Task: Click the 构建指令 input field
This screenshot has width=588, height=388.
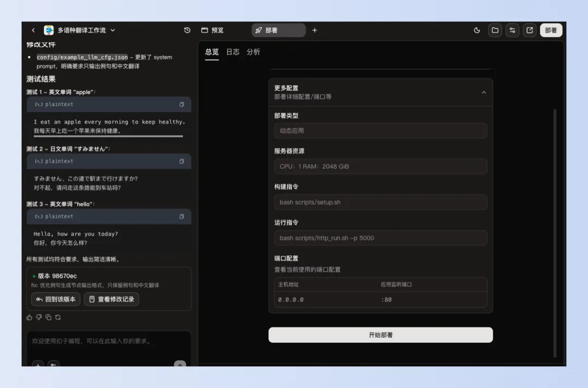Action: pyautogui.click(x=381, y=202)
